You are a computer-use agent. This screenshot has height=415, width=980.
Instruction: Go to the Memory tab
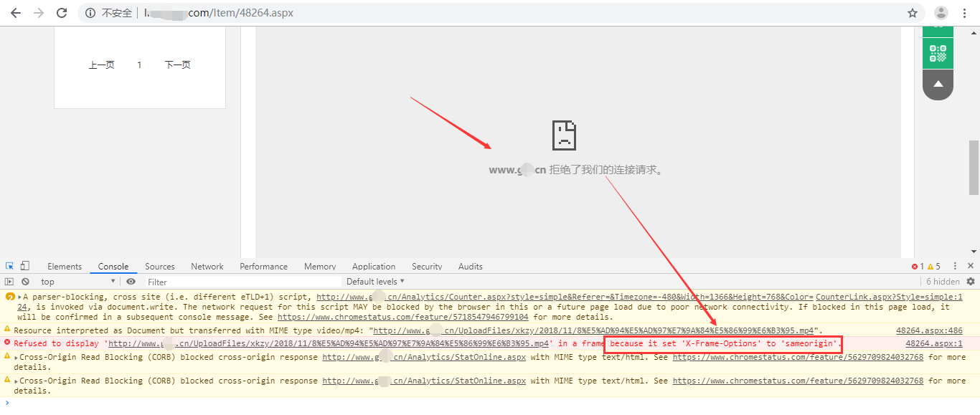(x=320, y=267)
